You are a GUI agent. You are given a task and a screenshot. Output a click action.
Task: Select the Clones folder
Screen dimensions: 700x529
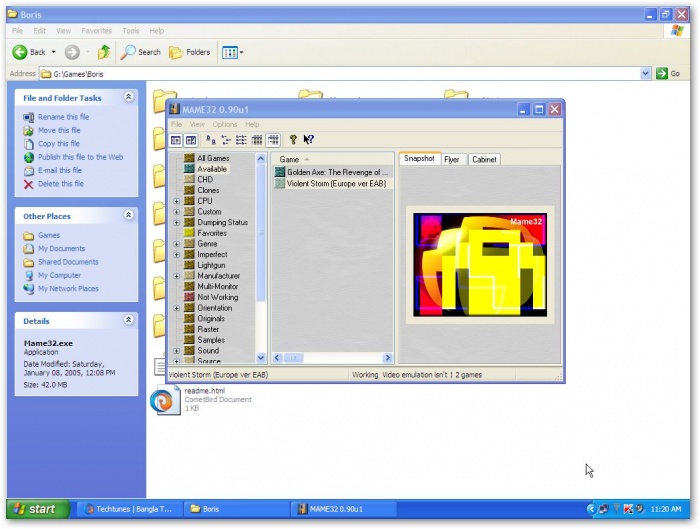[x=208, y=190]
